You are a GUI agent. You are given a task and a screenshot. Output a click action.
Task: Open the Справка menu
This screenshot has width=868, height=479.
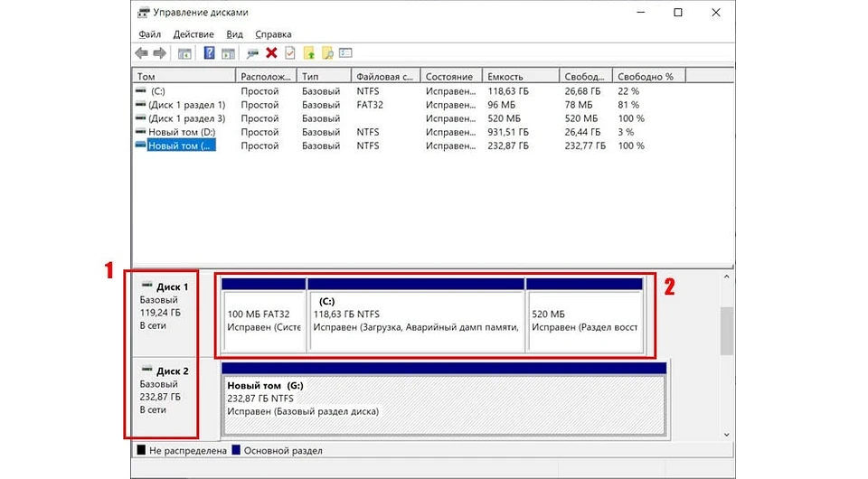(x=273, y=34)
